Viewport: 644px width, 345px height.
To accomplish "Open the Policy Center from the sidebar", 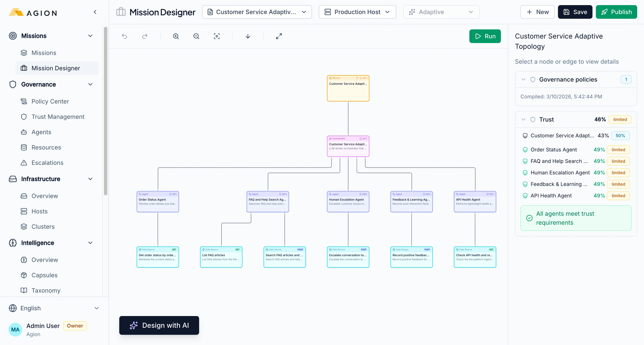I will [50, 101].
